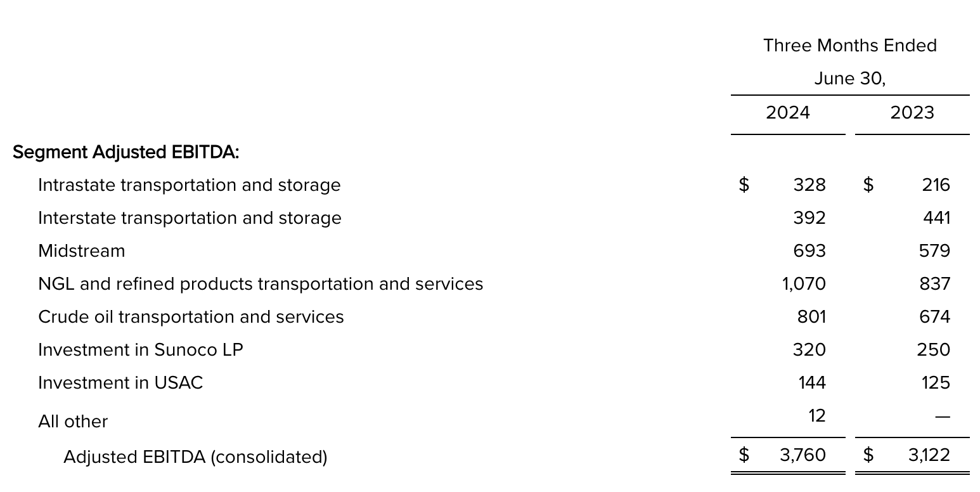Select Crude oil transportation and services label
This screenshot has width=980, height=492.
pos(191,317)
